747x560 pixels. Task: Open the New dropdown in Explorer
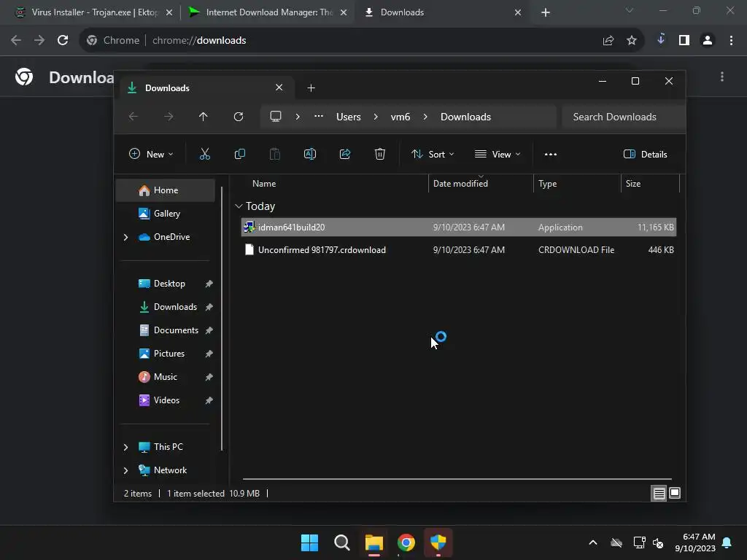[151, 155]
